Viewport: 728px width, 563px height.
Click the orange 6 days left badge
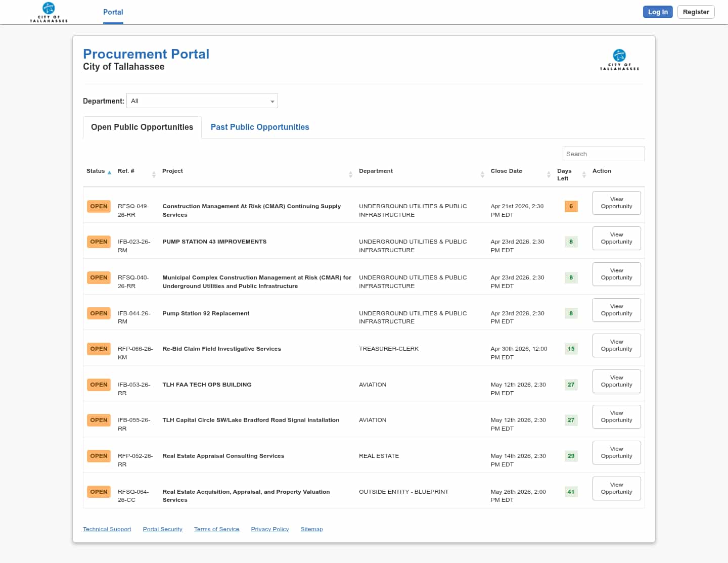click(x=571, y=206)
